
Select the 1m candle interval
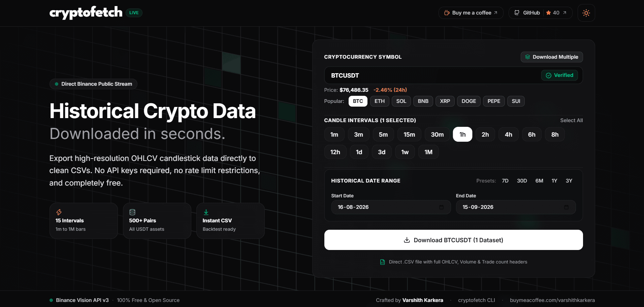point(334,135)
